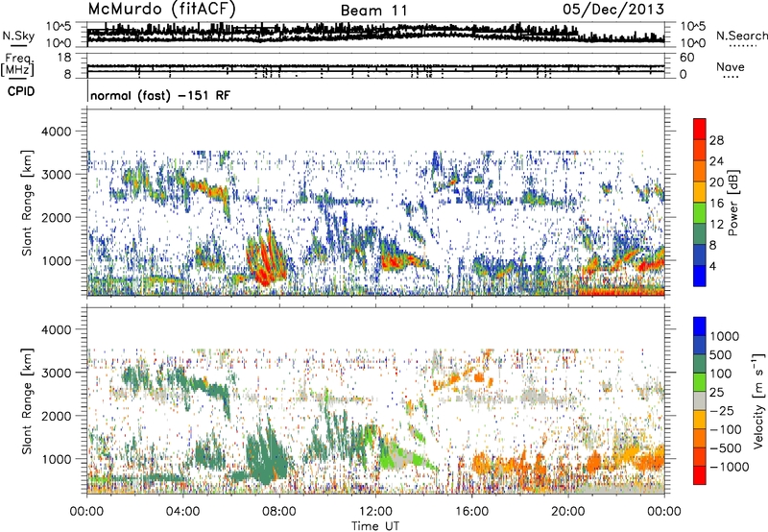Image resolution: width=768 pixels, height=532 pixels.
Task: Click the Slant Range label of the power panel
Action: pyautogui.click(x=27, y=203)
